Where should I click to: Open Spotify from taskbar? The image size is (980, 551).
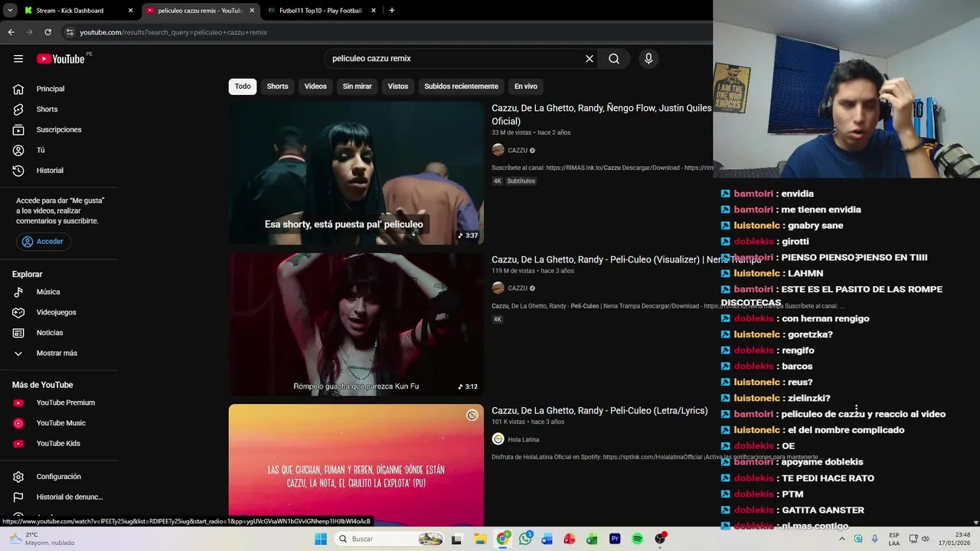click(637, 539)
